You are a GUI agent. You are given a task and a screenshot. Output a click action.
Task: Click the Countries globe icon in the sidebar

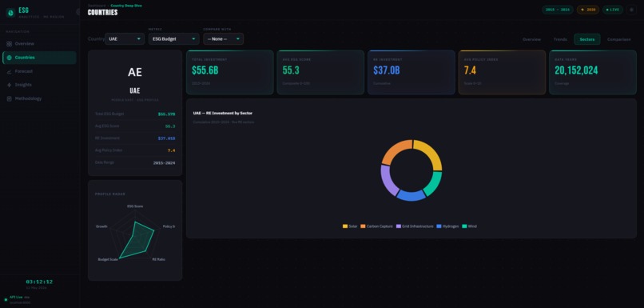coord(9,58)
